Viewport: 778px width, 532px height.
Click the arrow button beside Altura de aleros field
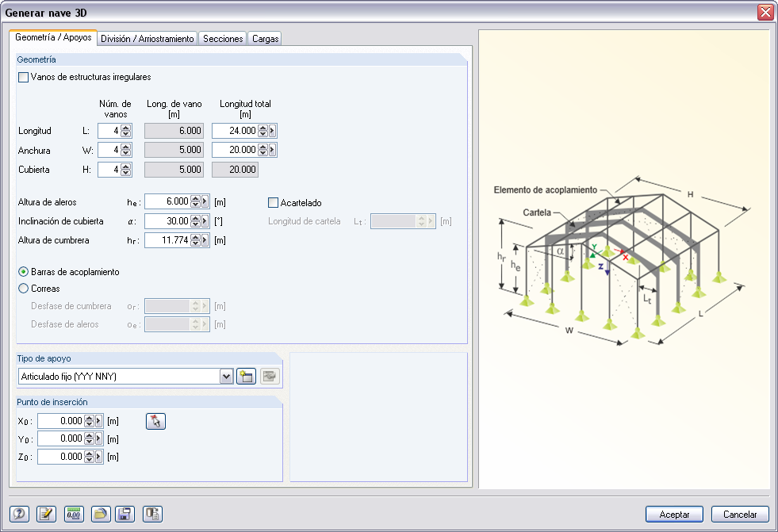pos(205,202)
